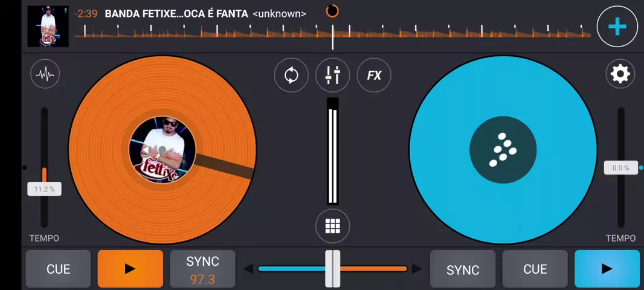This screenshot has width=644, height=290.
Task: Open the mixer equalizer sliders icon
Action: 333,75
